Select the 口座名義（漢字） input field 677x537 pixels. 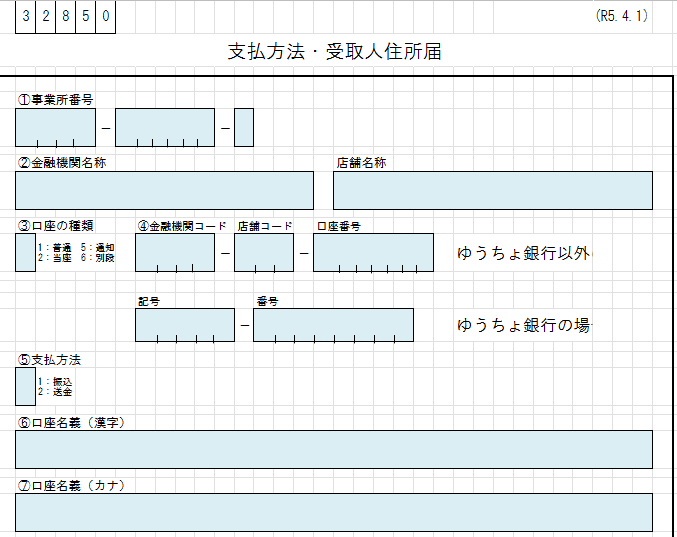click(333, 449)
